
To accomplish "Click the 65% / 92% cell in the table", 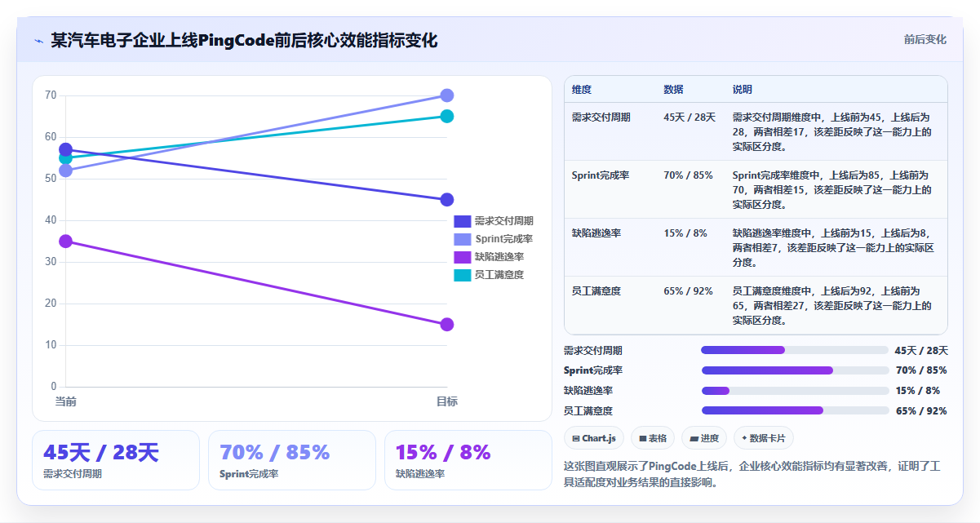I will click(x=688, y=291).
